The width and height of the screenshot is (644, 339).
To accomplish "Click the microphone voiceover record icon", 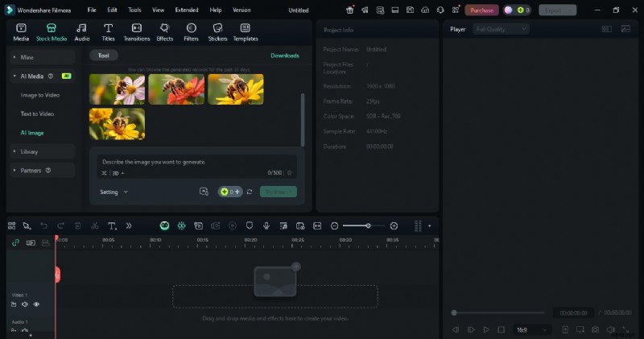I will (266, 226).
